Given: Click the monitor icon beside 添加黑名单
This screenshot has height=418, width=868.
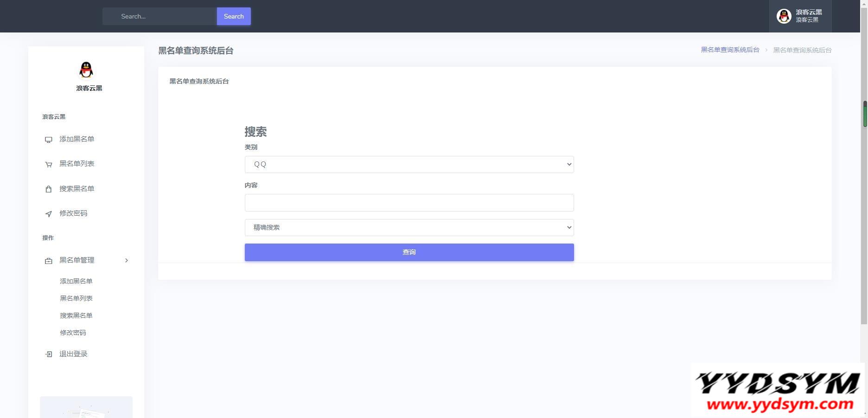Looking at the screenshot, I should [x=48, y=140].
